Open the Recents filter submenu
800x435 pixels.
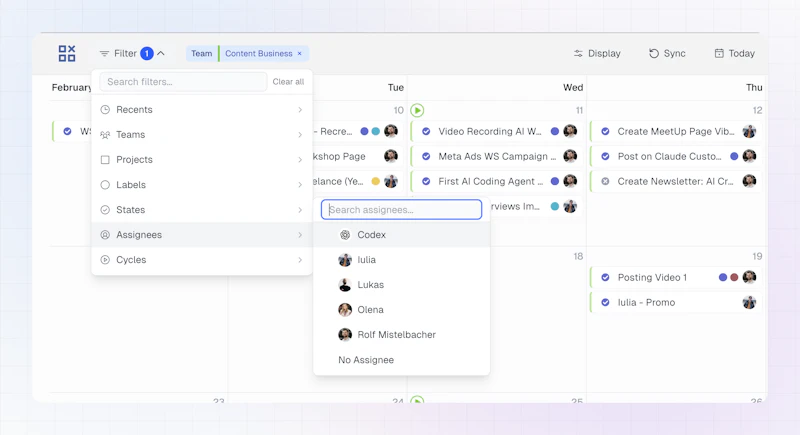[x=202, y=110]
